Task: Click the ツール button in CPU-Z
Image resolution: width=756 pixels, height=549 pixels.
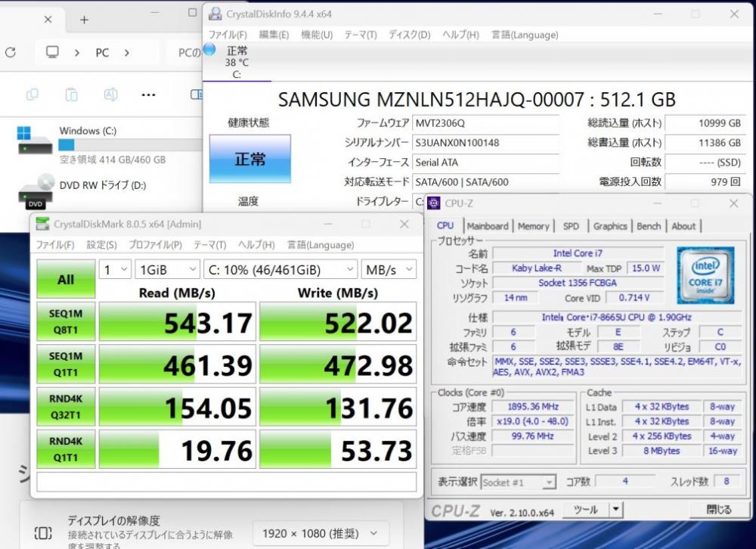Action: pyautogui.click(x=585, y=510)
